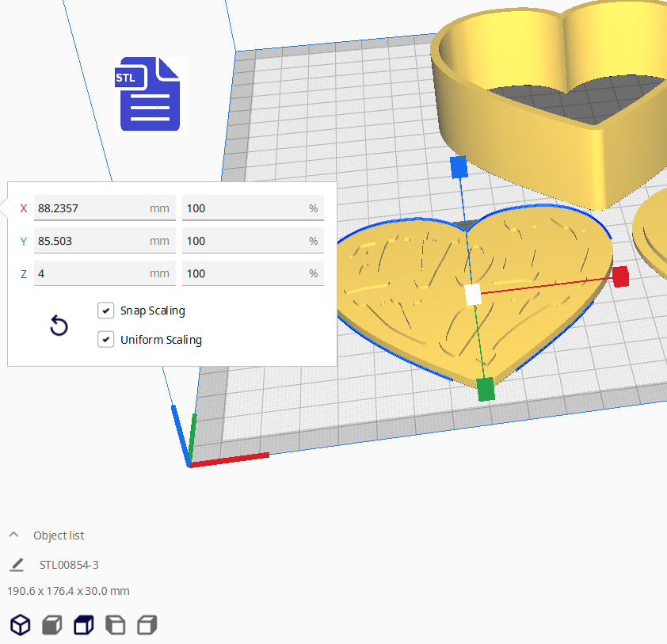Screen dimensions: 667x644
Task: Collapse the Object list chevron
Action: tap(14, 535)
